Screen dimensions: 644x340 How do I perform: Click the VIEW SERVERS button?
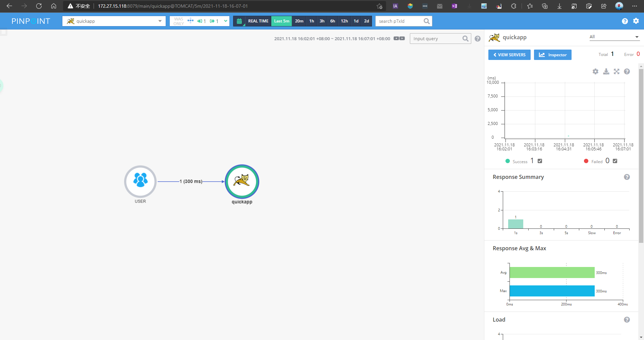tap(509, 55)
